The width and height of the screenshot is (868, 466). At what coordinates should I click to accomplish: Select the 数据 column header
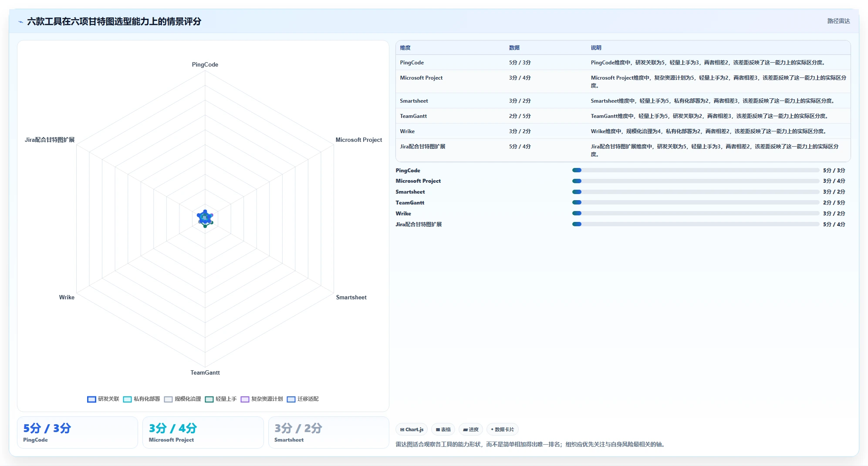[x=514, y=48]
